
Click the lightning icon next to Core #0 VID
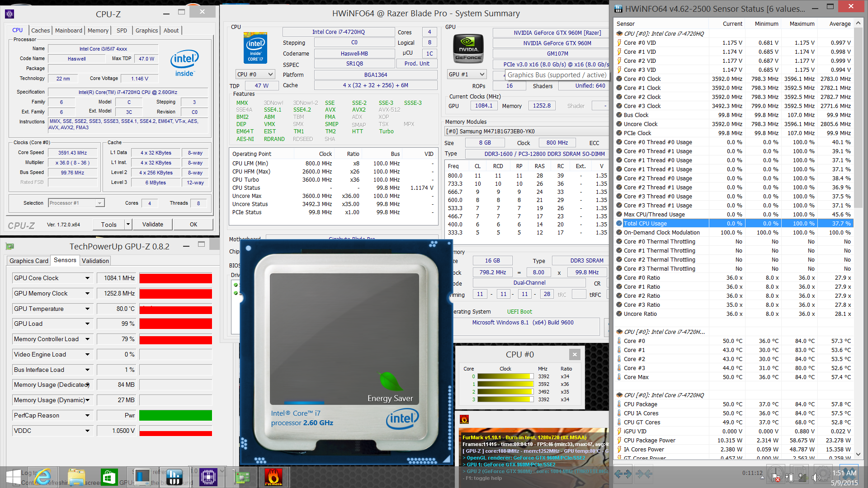coord(619,42)
